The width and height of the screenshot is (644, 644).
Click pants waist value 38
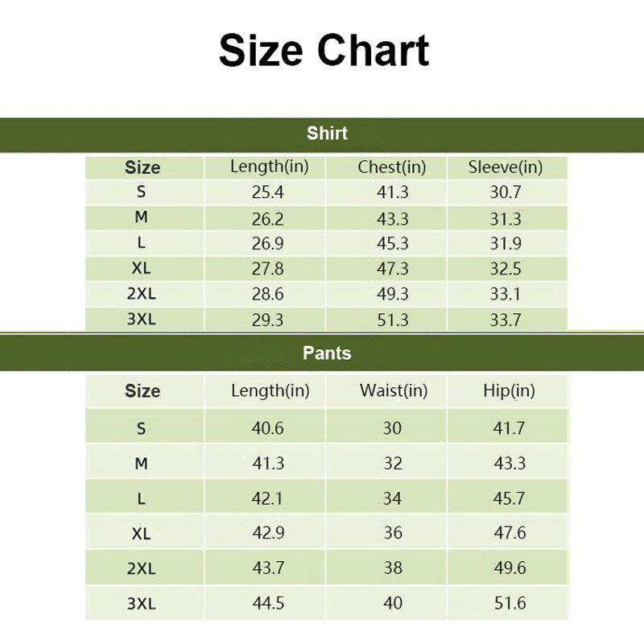click(x=392, y=568)
